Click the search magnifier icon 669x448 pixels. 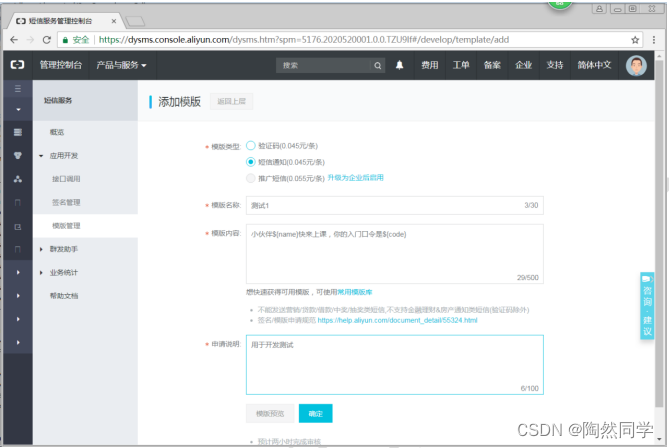click(x=378, y=65)
